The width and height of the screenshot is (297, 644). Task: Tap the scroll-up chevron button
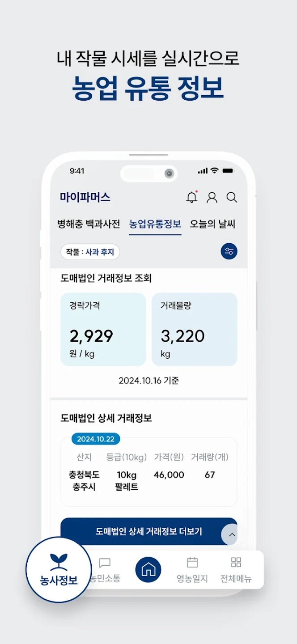coord(230,534)
